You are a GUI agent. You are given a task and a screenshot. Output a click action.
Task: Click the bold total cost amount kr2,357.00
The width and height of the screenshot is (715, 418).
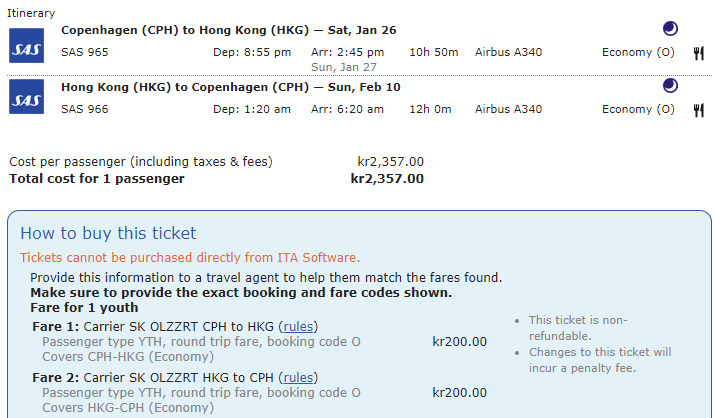(x=387, y=179)
